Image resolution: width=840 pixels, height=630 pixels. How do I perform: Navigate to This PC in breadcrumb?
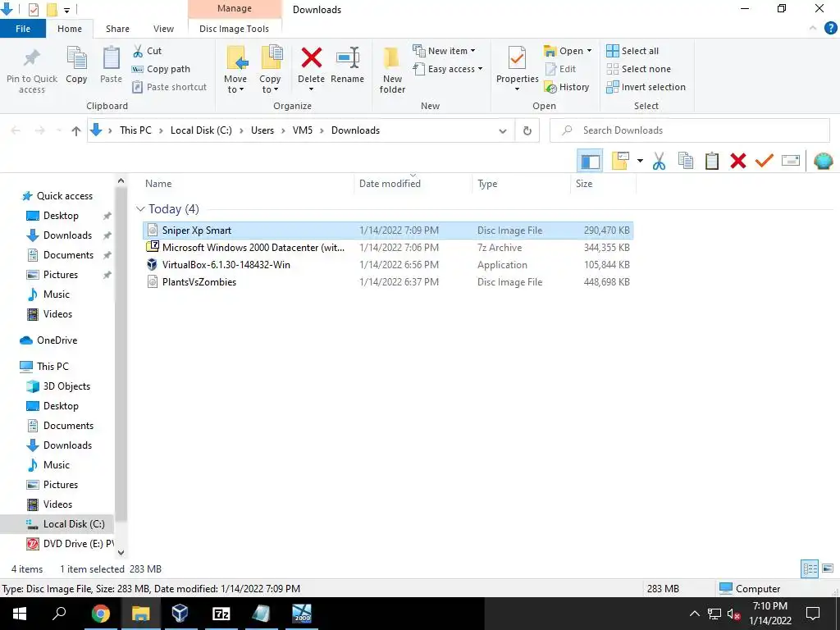135,130
